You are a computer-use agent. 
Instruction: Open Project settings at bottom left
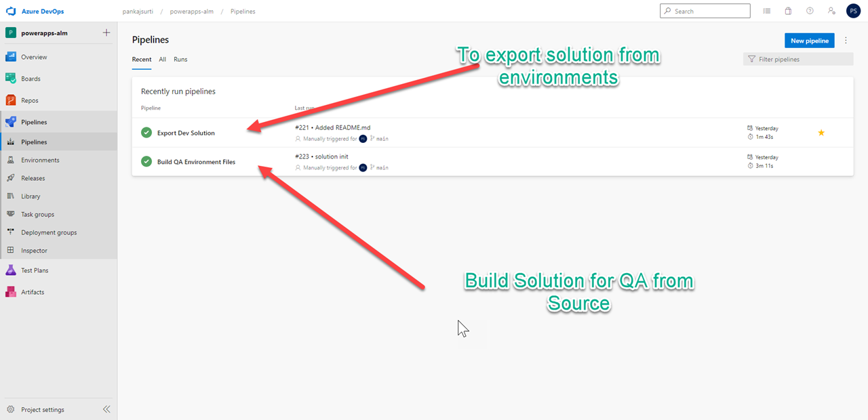pos(42,410)
